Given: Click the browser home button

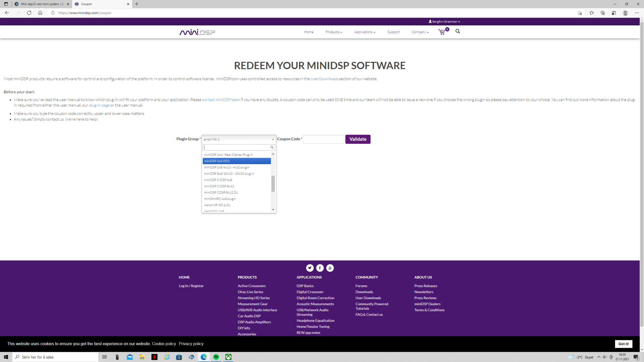Looking at the screenshot, I should click(40, 13).
